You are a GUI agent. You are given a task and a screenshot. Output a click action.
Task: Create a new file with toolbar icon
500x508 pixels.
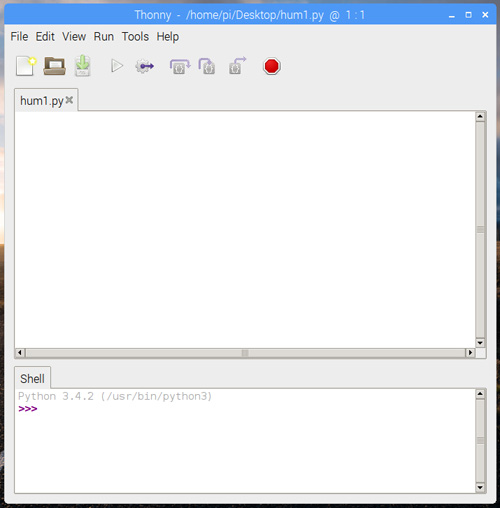[26, 66]
